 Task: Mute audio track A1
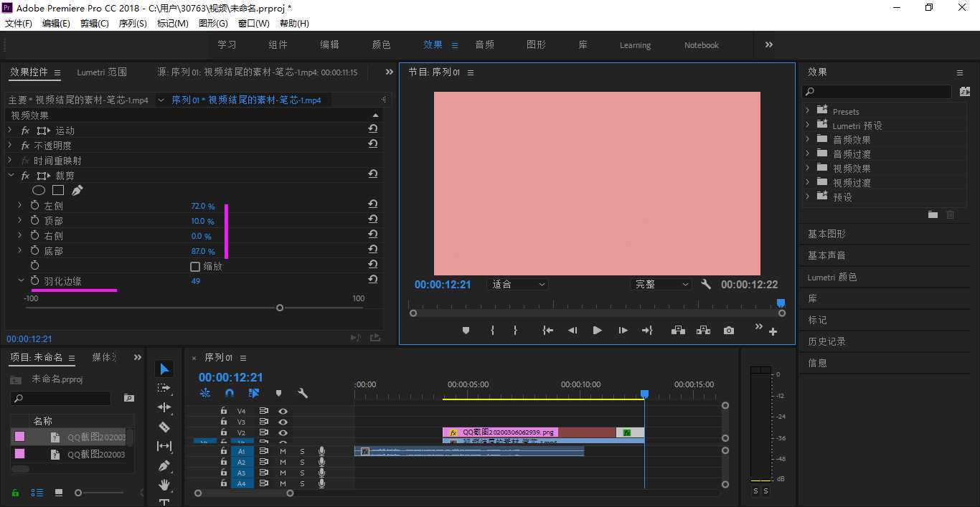click(283, 451)
